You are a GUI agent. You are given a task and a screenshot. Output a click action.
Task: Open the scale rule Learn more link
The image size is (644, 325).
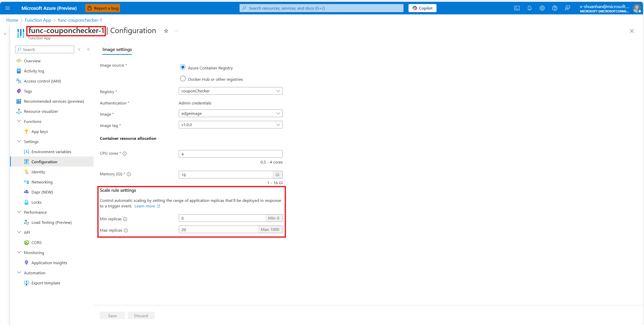click(x=147, y=206)
